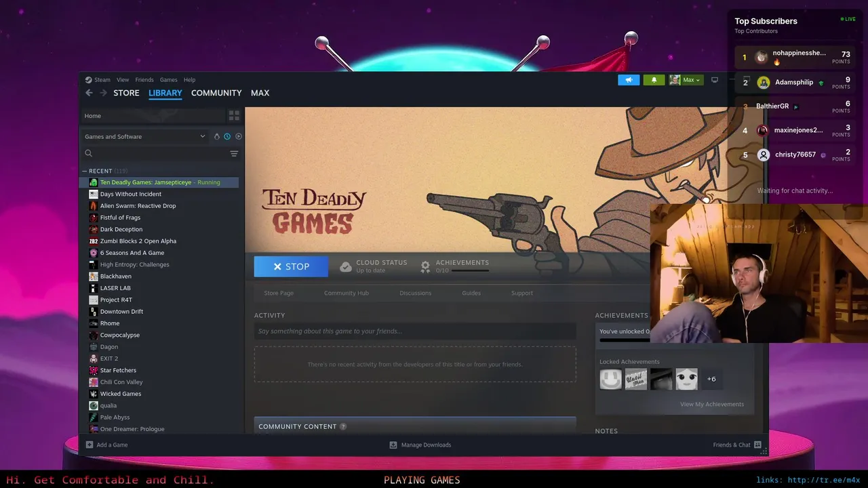Image resolution: width=868 pixels, height=488 pixels.
Task: Click the Downtown Drift game icon
Action: click(x=94, y=312)
